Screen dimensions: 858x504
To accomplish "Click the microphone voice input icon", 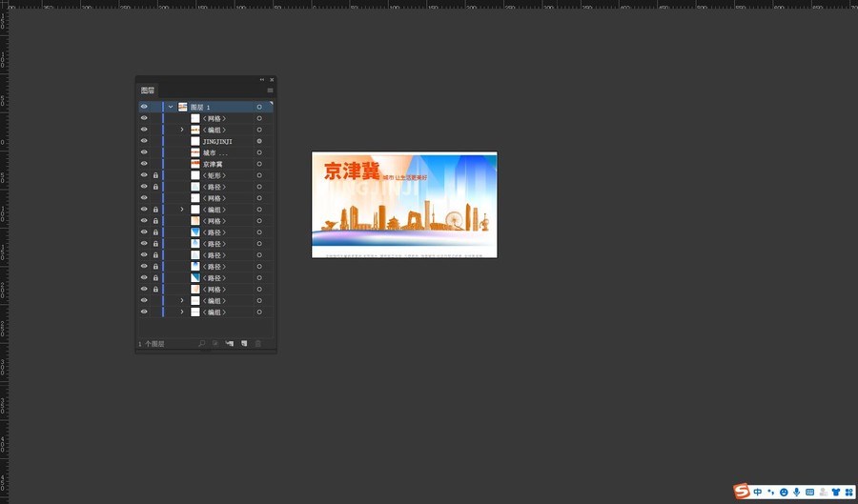I will [797, 492].
